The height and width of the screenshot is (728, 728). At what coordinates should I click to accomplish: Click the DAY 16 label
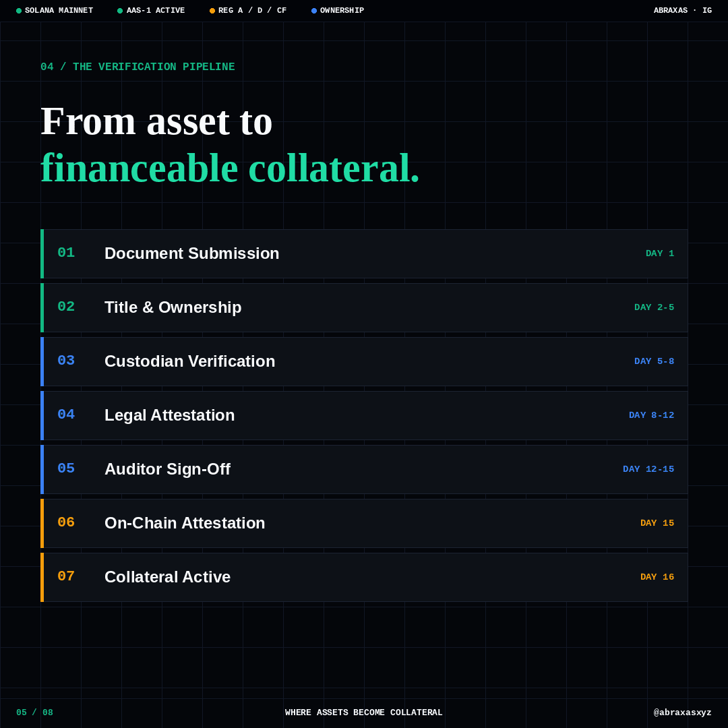657,577
